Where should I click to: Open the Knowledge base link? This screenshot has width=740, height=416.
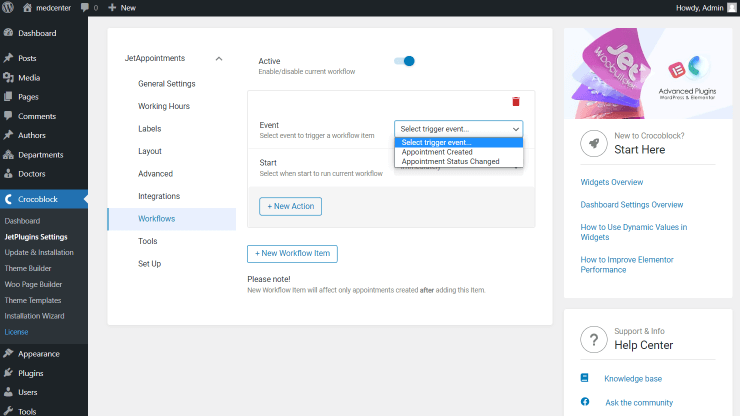pos(633,379)
